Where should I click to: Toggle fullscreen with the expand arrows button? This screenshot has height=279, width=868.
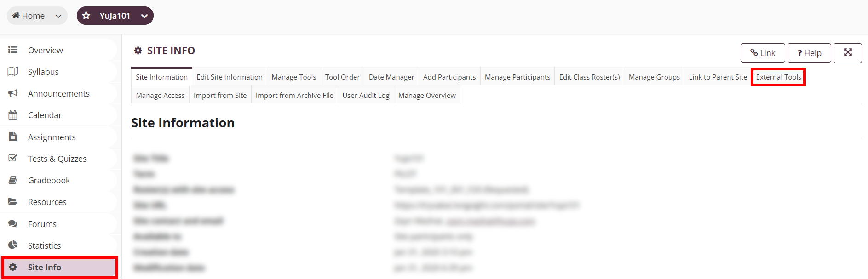(x=848, y=53)
